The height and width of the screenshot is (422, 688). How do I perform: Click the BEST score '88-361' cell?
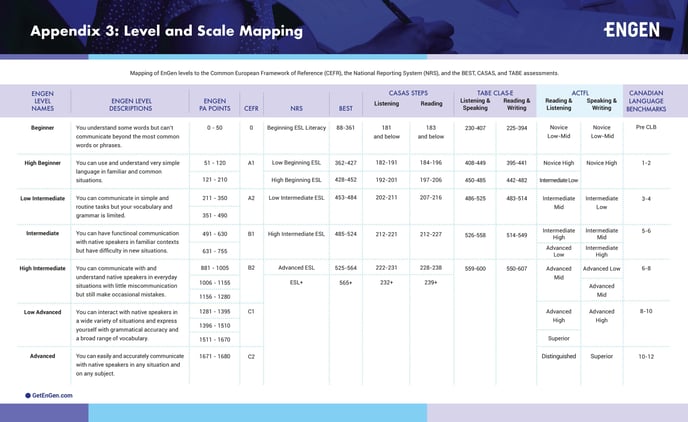coord(345,128)
